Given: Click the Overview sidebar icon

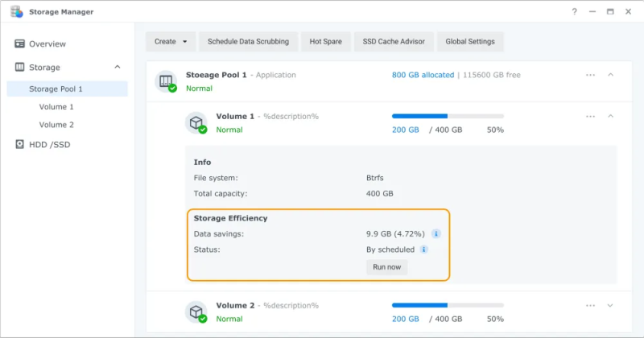Looking at the screenshot, I should pos(19,43).
